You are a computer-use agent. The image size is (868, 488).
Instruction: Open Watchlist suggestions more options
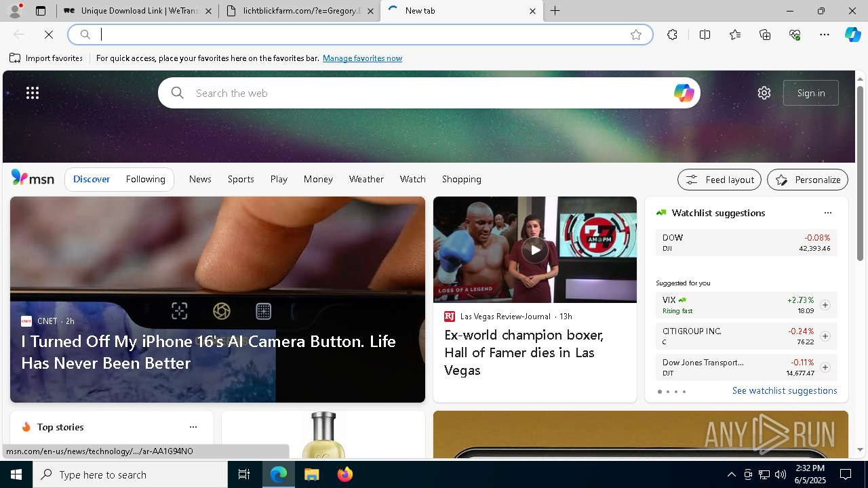click(827, 213)
